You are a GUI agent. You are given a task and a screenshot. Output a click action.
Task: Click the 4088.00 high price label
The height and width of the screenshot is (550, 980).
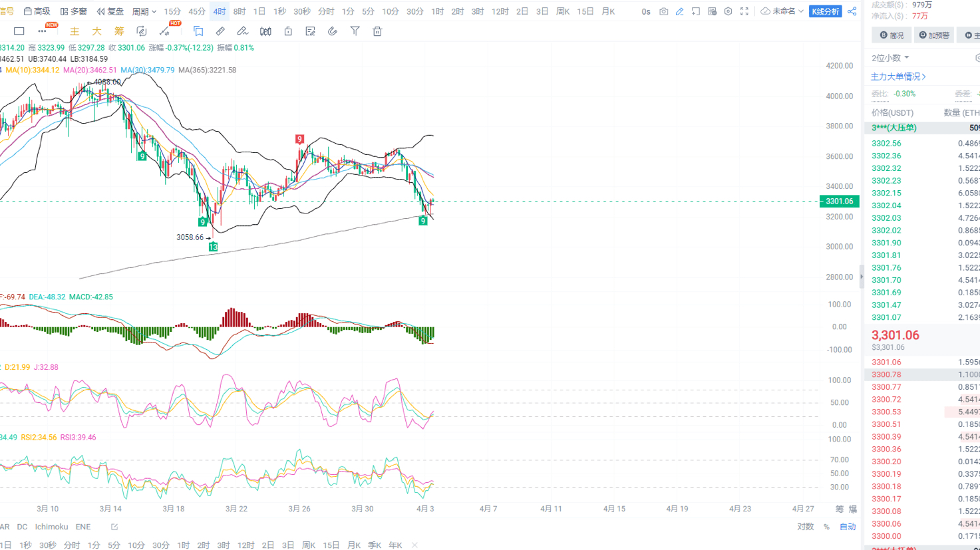point(107,82)
